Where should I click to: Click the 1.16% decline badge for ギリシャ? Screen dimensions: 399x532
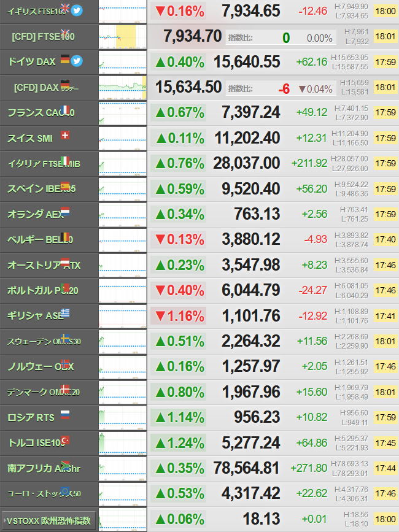pos(179,316)
